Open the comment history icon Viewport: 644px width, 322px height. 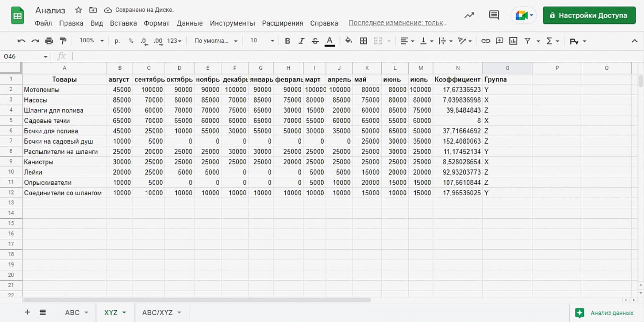click(494, 15)
